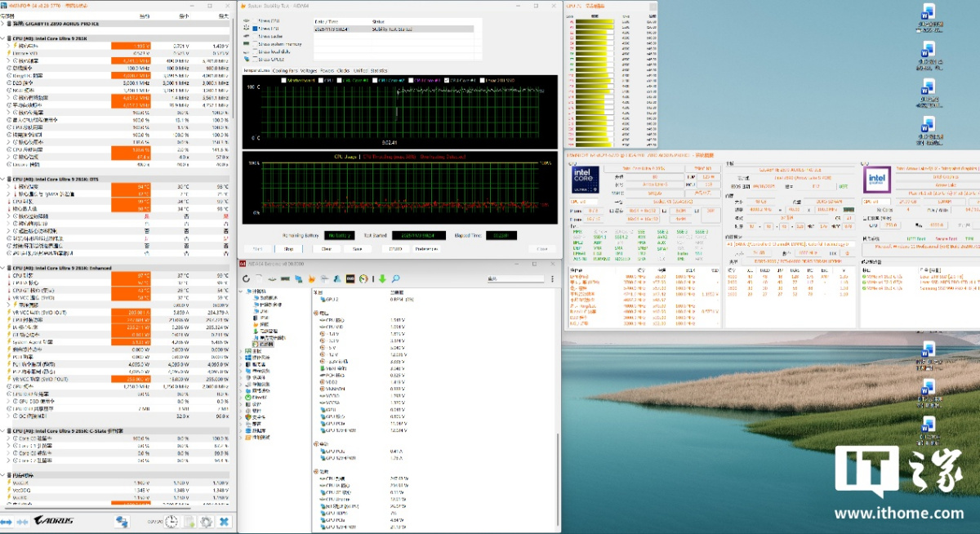The height and width of the screenshot is (534, 980).
Task: Collapse the Computer tree node in AIDA64
Action: coord(243,291)
